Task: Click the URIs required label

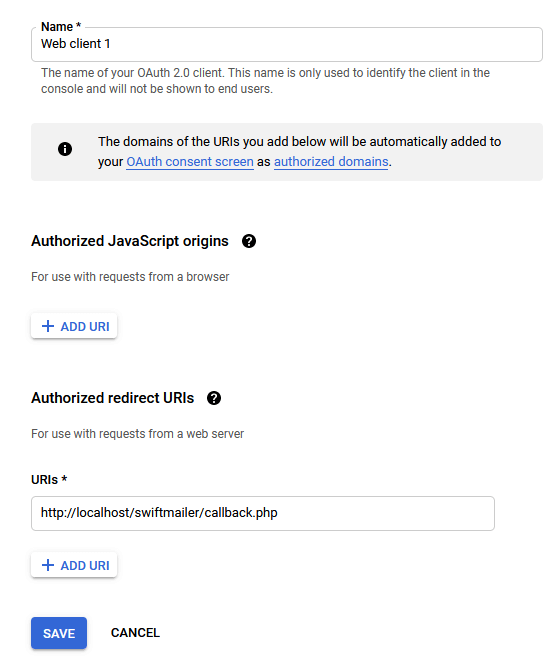Action: pos(49,480)
